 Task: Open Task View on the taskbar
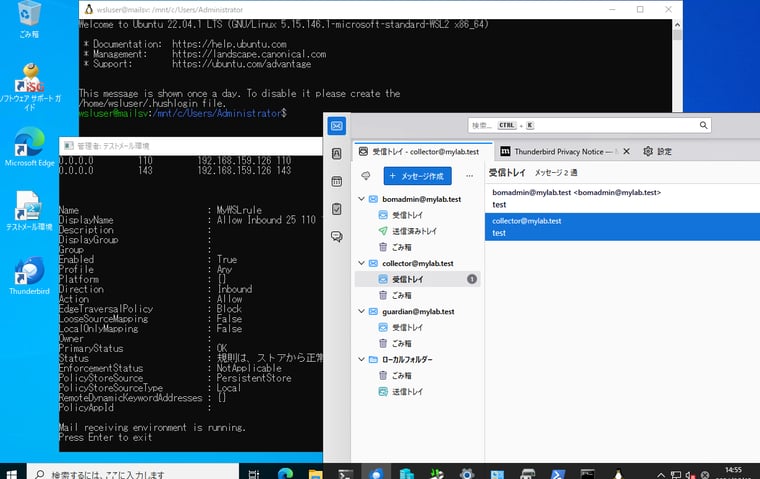[253, 474]
